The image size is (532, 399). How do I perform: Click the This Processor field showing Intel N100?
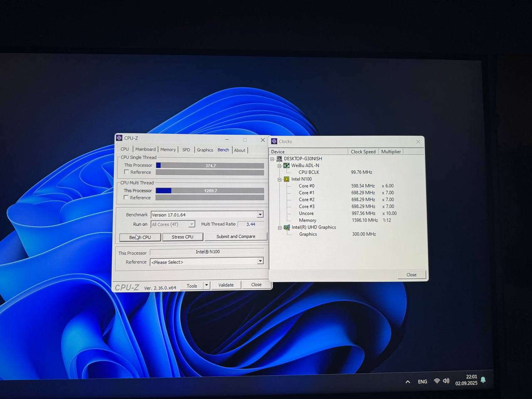[207, 252]
